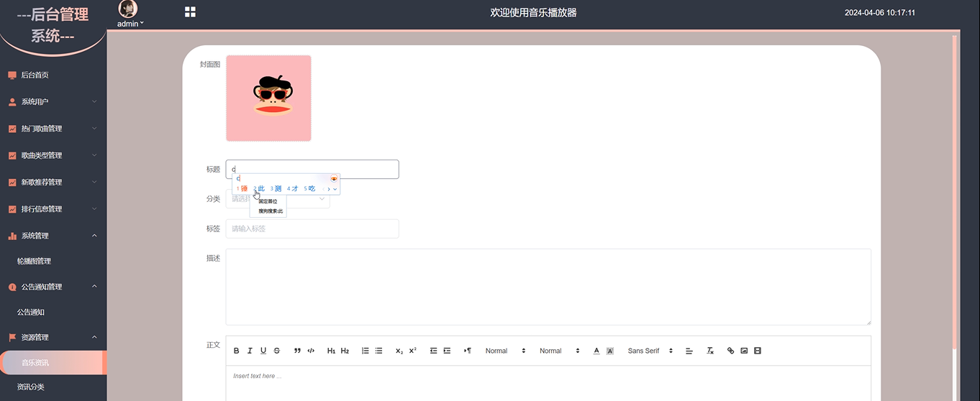Click the 描述 description textarea
This screenshot has width=980, height=401.
(x=548, y=287)
